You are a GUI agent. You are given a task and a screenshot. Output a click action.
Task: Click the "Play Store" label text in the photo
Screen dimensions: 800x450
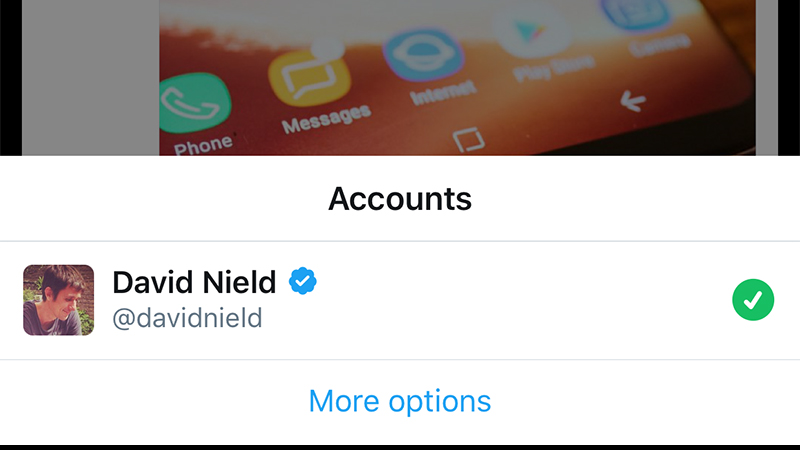pos(554,68)
